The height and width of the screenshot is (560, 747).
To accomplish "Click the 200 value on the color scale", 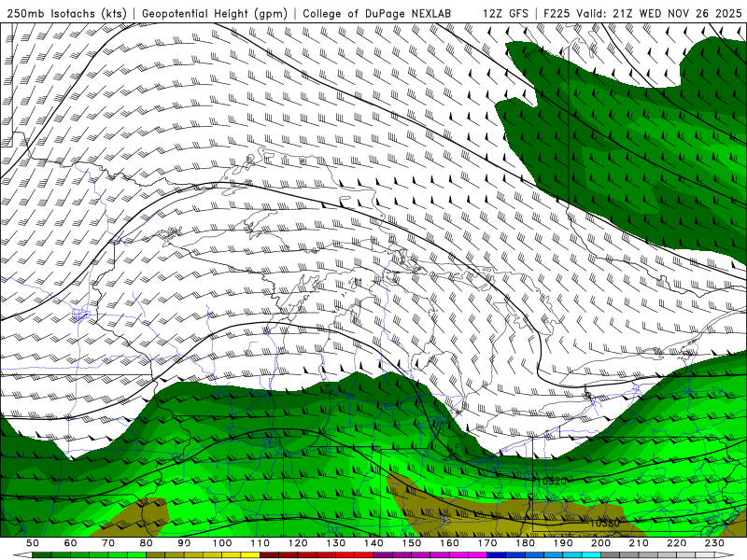I will tap(600, 543).
